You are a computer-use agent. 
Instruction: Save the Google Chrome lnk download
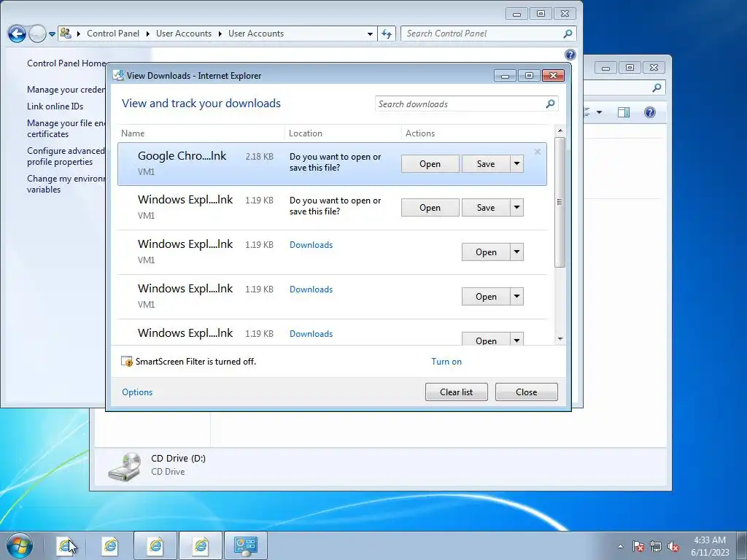coord(485,164)
